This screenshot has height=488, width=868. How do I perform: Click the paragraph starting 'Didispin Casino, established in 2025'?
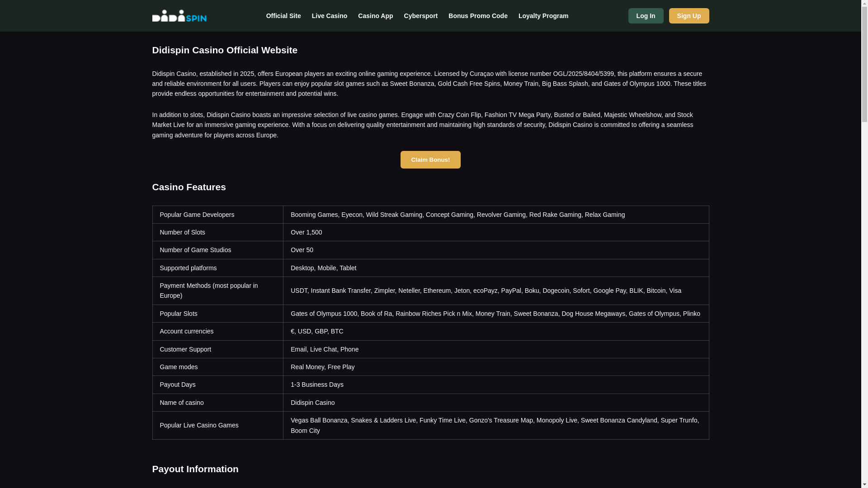[x=429, y=84]
